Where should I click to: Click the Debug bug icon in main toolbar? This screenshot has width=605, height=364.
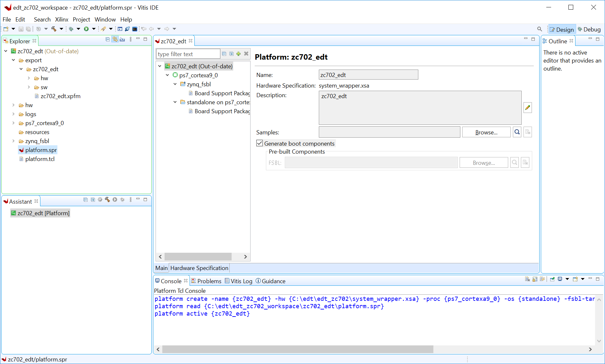coord(71,29)
